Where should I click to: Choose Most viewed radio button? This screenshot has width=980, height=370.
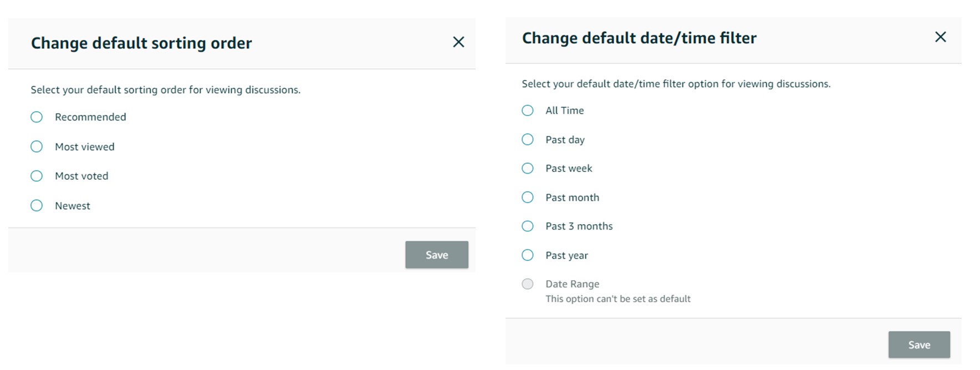(x=37, y=146)
